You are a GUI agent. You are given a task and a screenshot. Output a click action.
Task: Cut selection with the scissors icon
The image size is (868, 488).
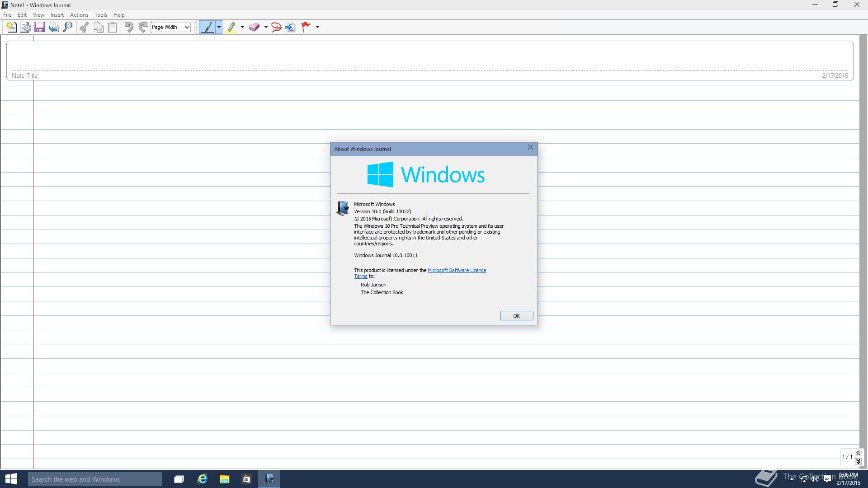(84, 27)
